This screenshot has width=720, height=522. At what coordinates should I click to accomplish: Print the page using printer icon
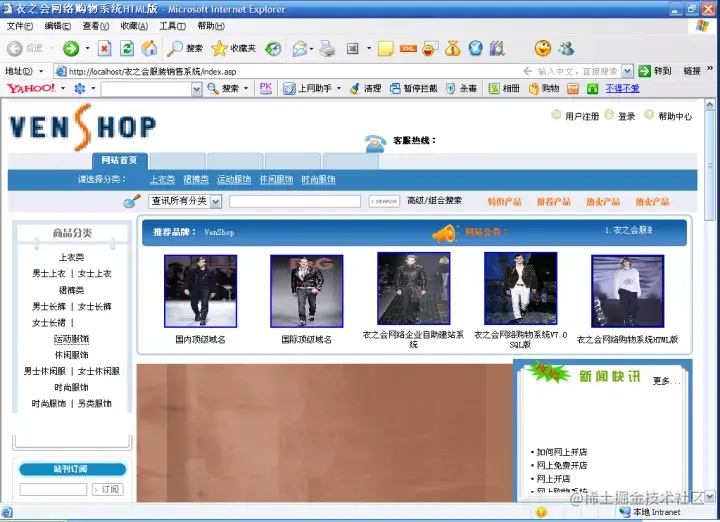click(x=327, y=48)
